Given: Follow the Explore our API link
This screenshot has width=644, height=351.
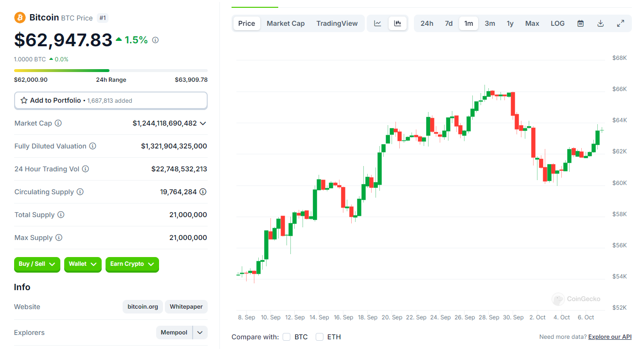Looking at the screenshot, I should (x=610, y=337).
